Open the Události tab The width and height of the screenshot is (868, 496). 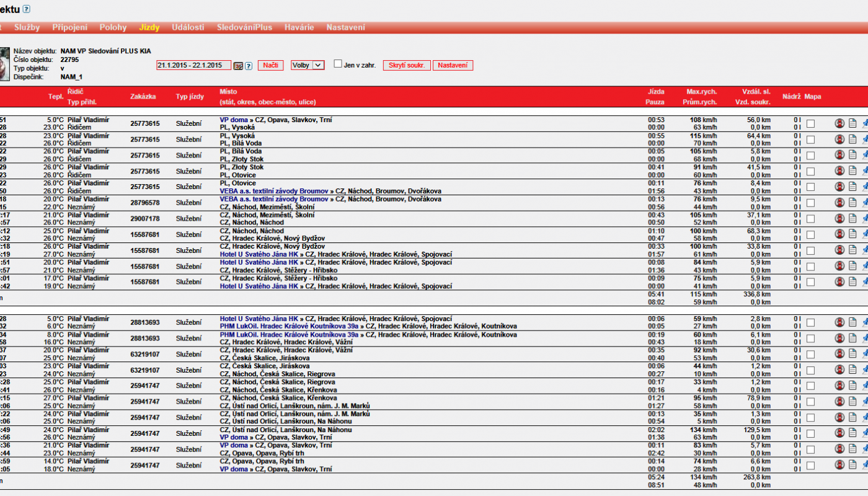pyautogui.click(x=188, y=27)
